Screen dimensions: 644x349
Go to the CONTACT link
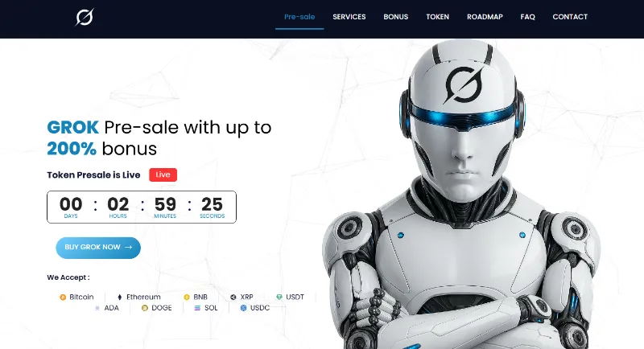570,17
